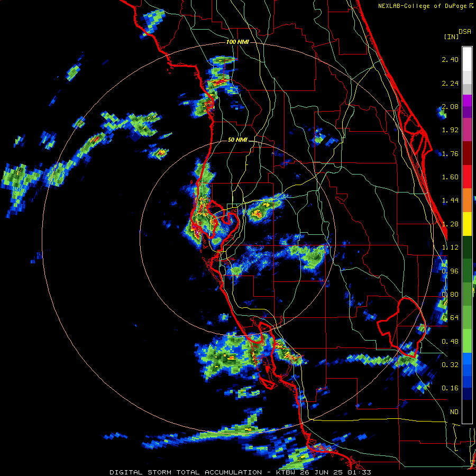476x476 pixels.
Task: Click the ND no-data legend label
Action: (x=454, y=412)
